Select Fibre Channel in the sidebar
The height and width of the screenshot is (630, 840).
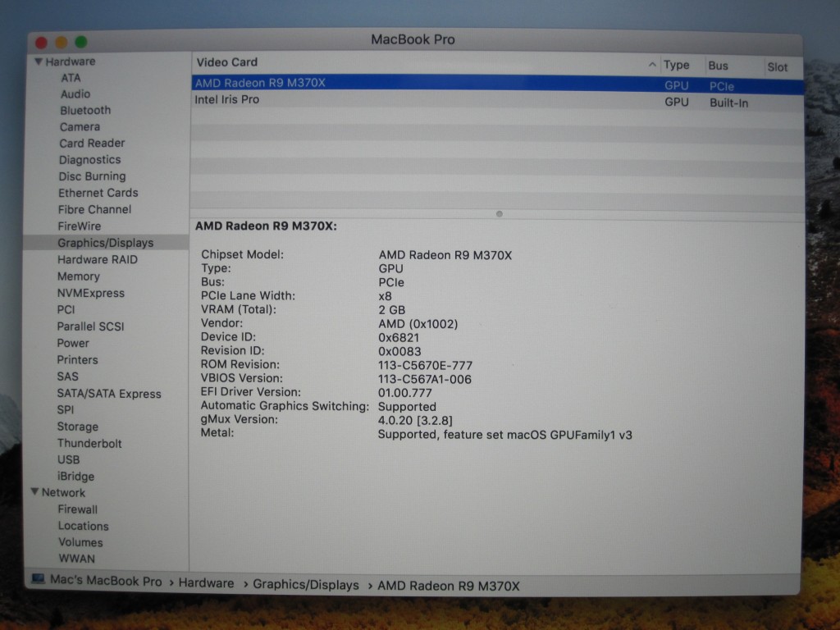pos(94,209)
